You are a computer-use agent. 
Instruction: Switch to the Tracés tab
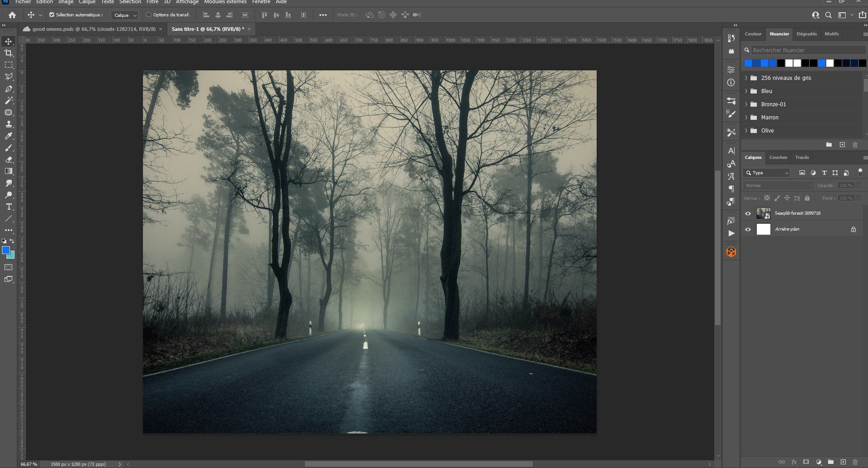(x=802, y=158)
